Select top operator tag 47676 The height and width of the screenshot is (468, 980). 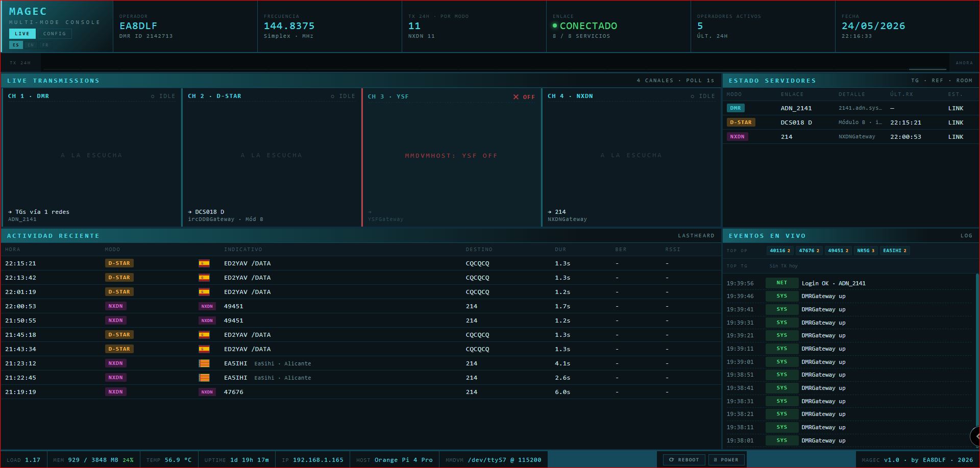pos(809,251)
